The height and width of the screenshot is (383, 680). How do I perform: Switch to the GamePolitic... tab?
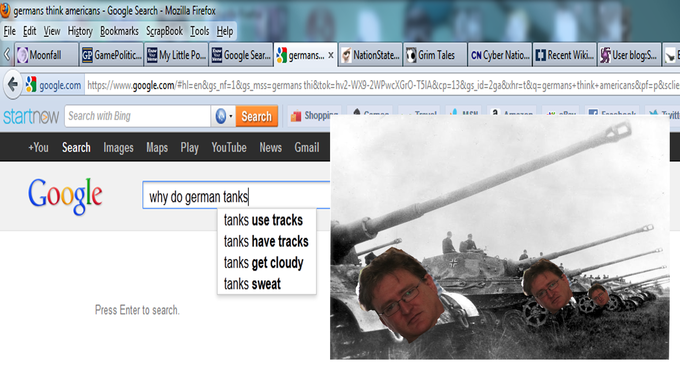click(111, 55)
